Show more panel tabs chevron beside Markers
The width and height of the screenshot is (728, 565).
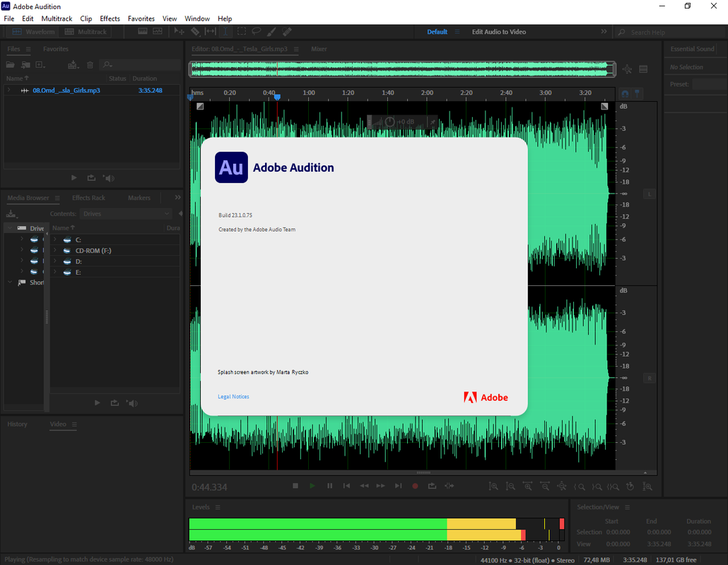click(178, 198)
